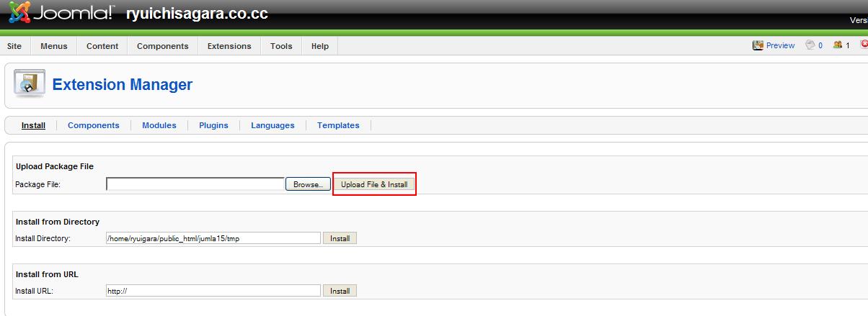Click the red logout icon

click(x=864, y=45)
